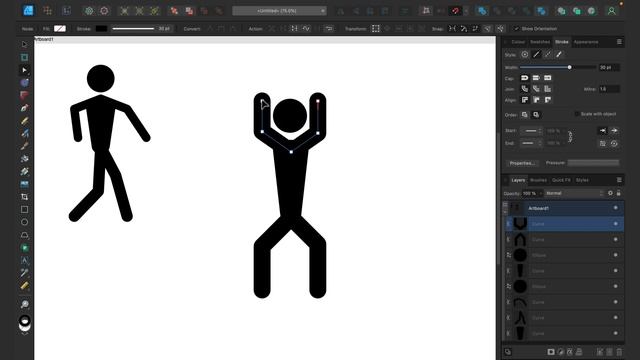Select the Pen tool
Screen dimensions: 640x360
click(x=24, y=108)
